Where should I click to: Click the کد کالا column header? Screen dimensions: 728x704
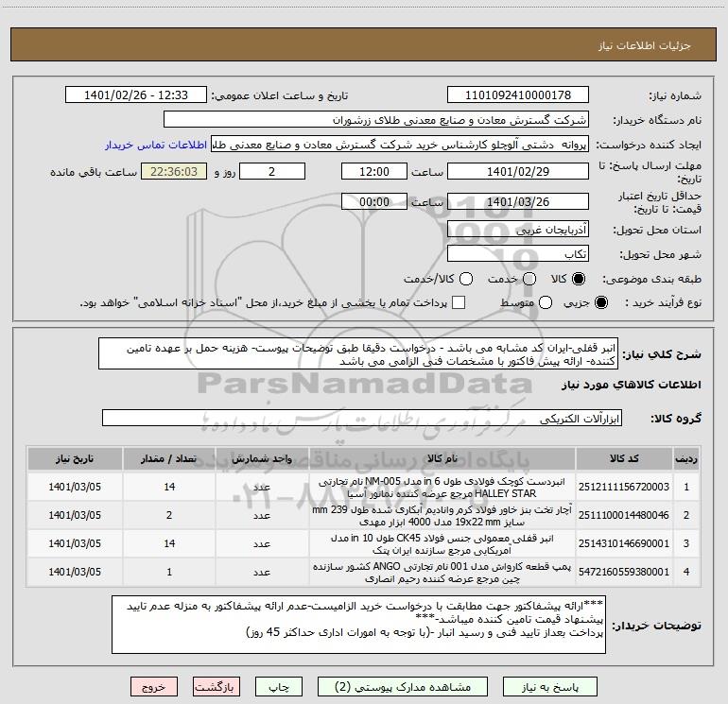pyautogui.click(x=624, y=459)
